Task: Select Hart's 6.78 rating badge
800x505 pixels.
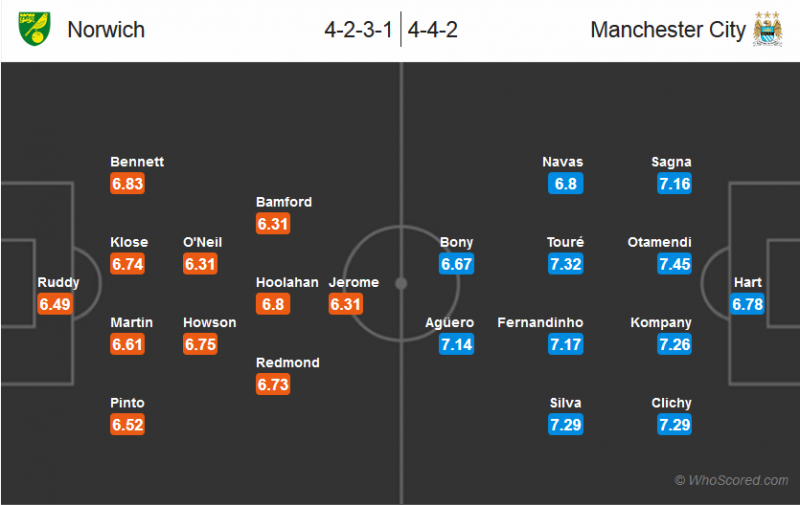Action: pyautogui.click(x=747, y=305)
